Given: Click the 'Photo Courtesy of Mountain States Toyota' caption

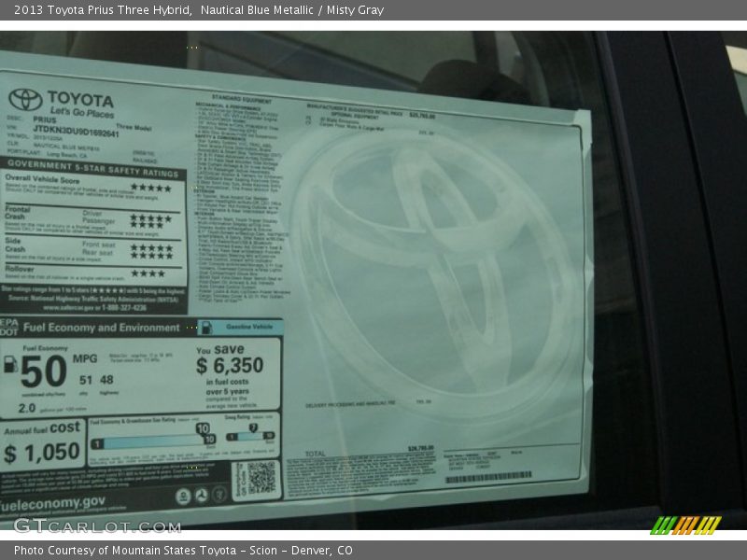Looking at the screenshot, I should 183,551.
